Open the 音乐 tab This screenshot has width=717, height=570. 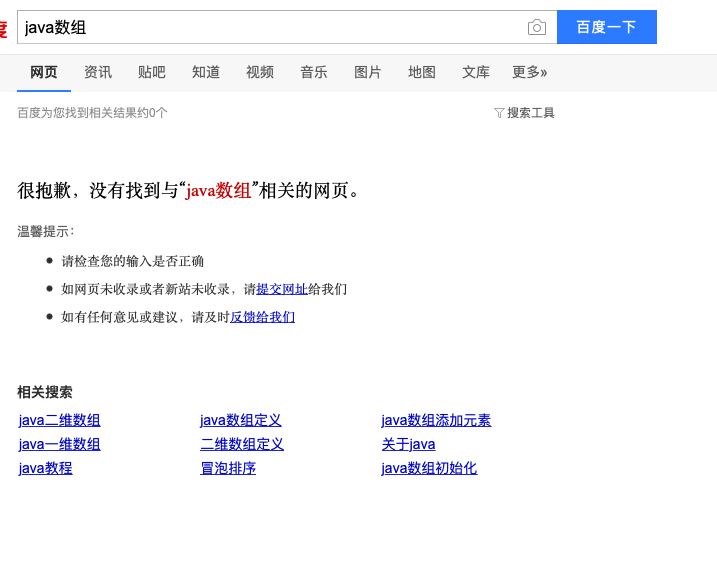point(314,72)
